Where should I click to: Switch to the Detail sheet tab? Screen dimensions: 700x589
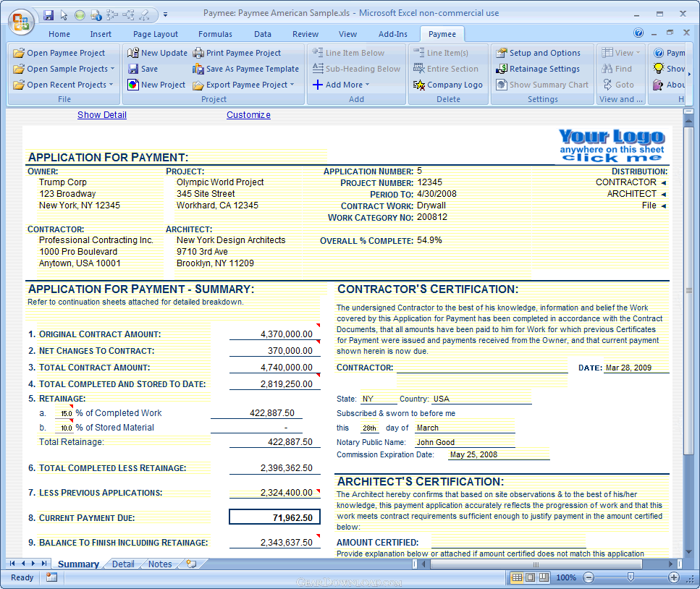click(123, 564)
